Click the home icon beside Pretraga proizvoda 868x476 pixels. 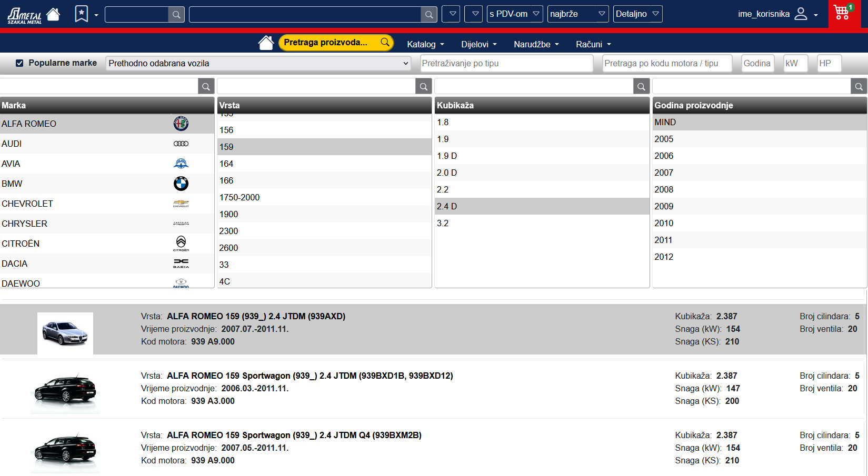click(266, 43)
